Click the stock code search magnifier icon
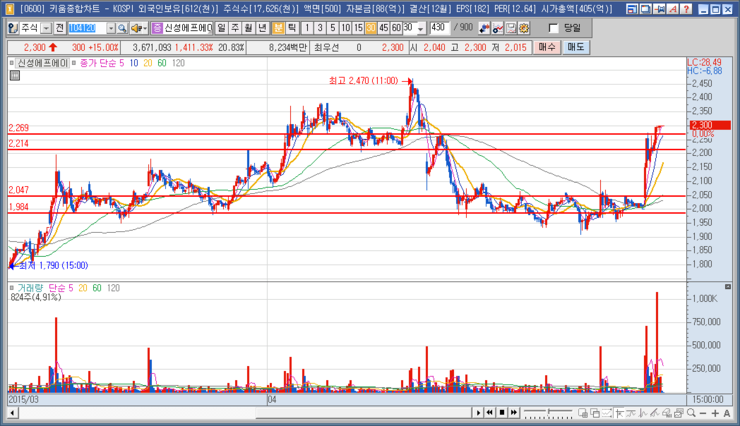The image size is (740, 426). [122, 28]
